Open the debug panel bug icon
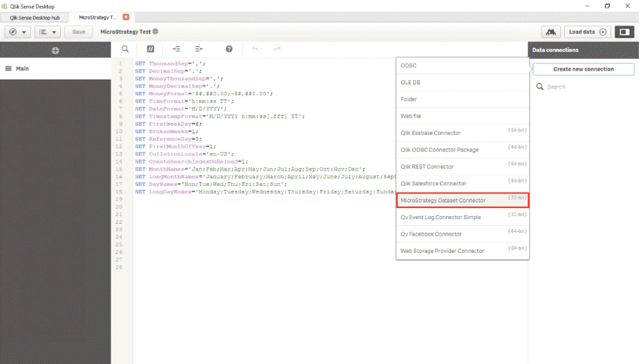Viewport: 643px width, 364px height. (x=550, y=32)
